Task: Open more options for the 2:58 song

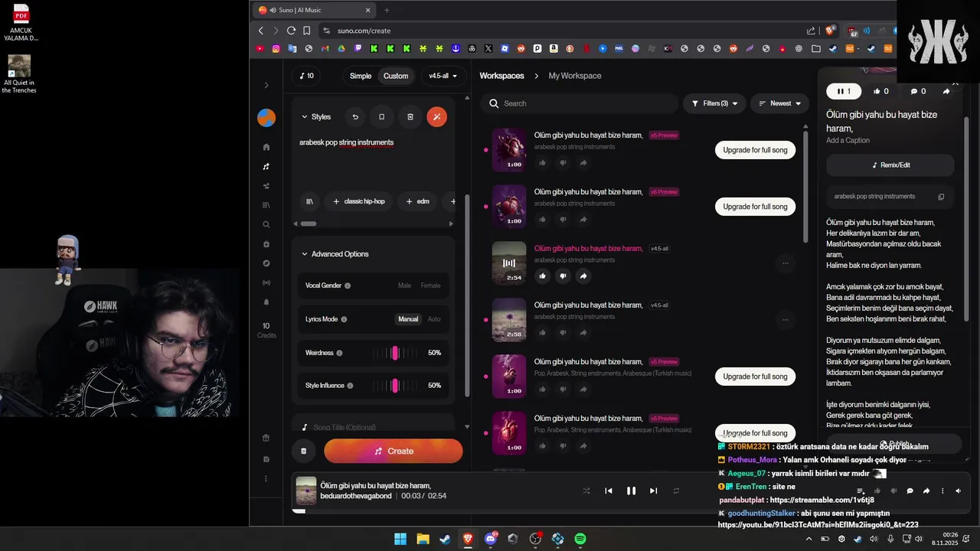Action: (x=785, y=320)
